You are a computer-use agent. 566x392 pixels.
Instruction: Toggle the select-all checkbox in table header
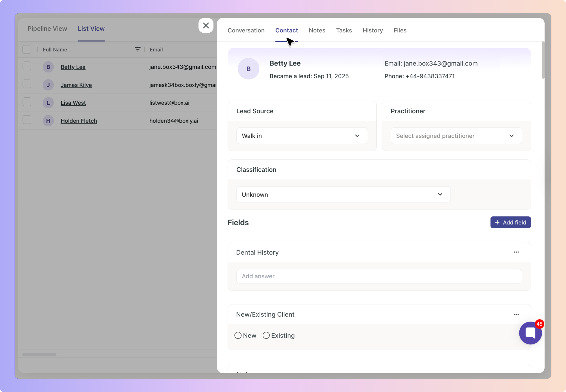(x=27, y=50)
